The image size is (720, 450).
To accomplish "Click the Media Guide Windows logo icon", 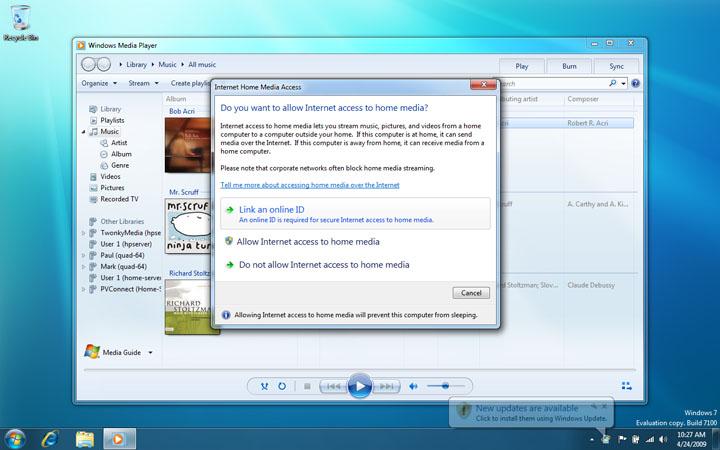I will (92, 351).
